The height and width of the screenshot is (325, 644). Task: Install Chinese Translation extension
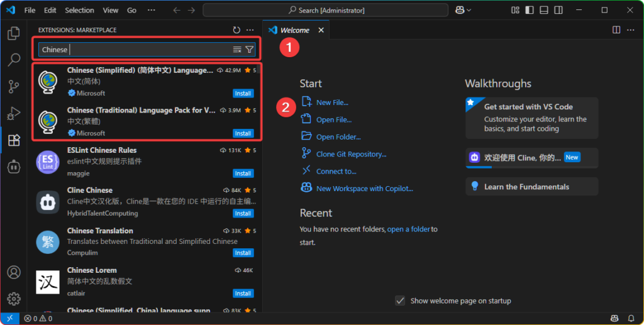pos(243,253)
